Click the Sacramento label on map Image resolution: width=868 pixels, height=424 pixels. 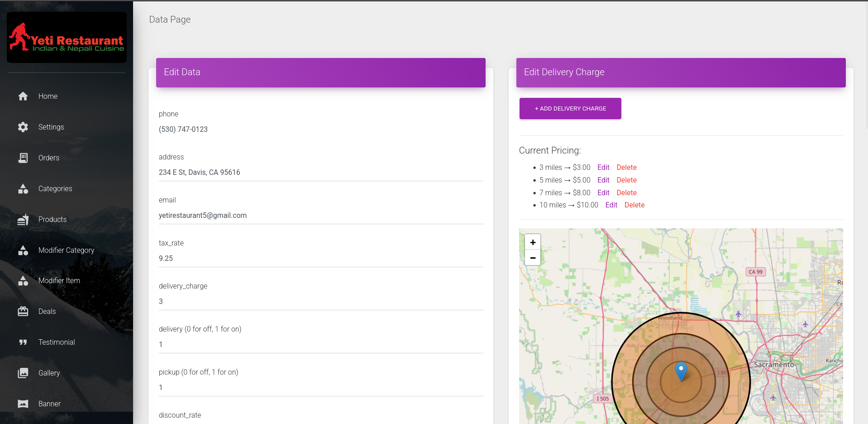click(x=774, y=364)
